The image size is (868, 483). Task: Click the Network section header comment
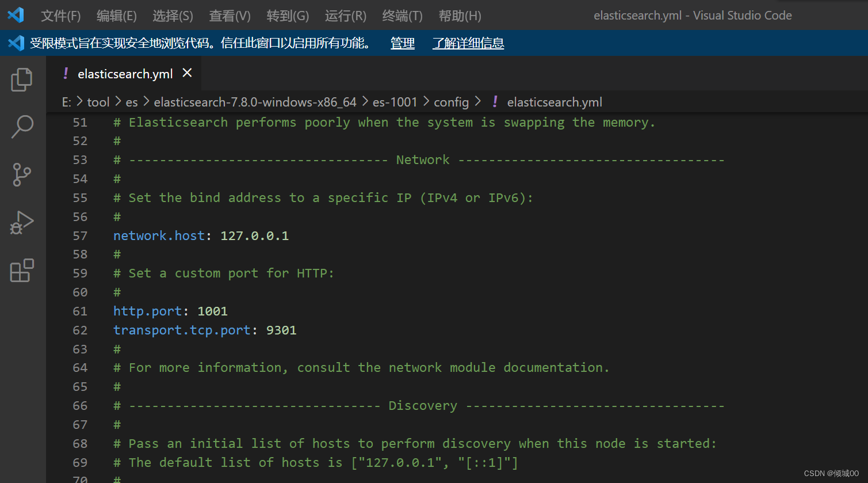tap(419, 160)
